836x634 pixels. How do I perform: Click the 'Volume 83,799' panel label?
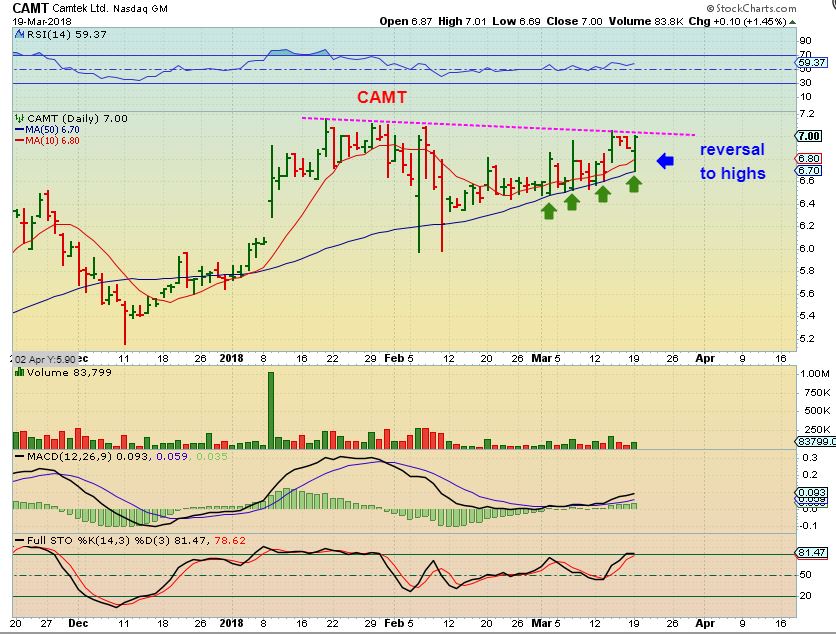(x=69, y=372)
